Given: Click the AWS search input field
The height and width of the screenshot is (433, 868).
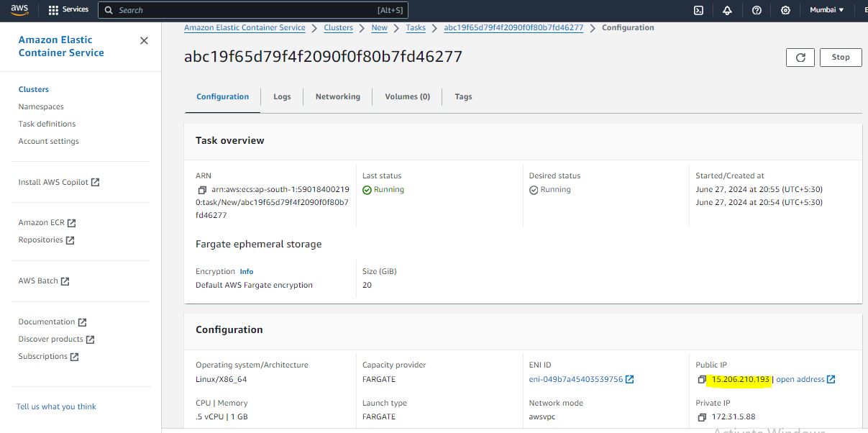Looking at the screenshot, I should tap(245, 10).
